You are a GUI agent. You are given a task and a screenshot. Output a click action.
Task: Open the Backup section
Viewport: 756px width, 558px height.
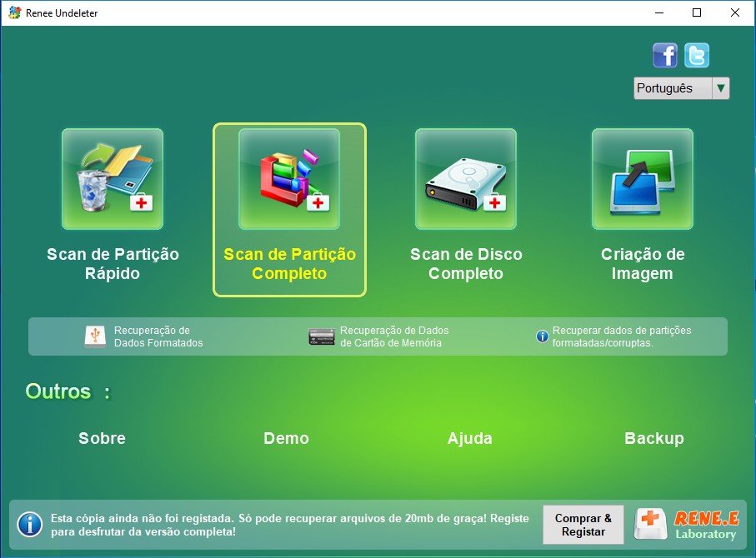pyautogui.click(x=654, y=439)
